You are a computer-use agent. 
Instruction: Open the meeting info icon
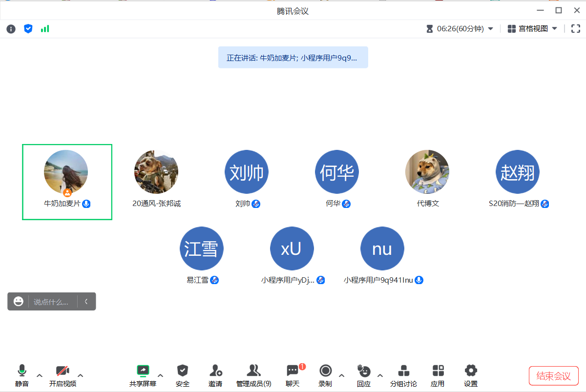[x=11, y=29]
